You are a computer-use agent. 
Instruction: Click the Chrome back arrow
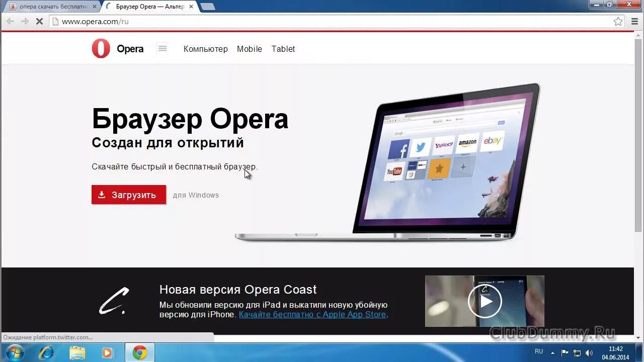pos(10,22)
